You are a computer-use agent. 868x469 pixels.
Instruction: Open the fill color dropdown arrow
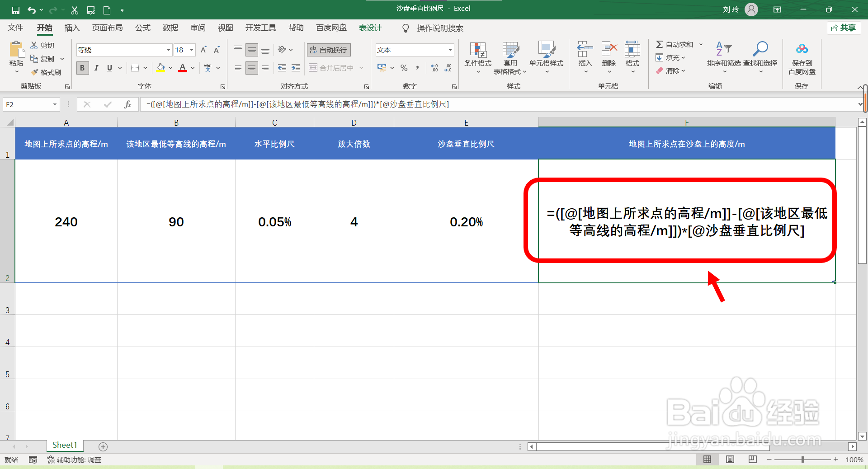click(x=170, y=68)
